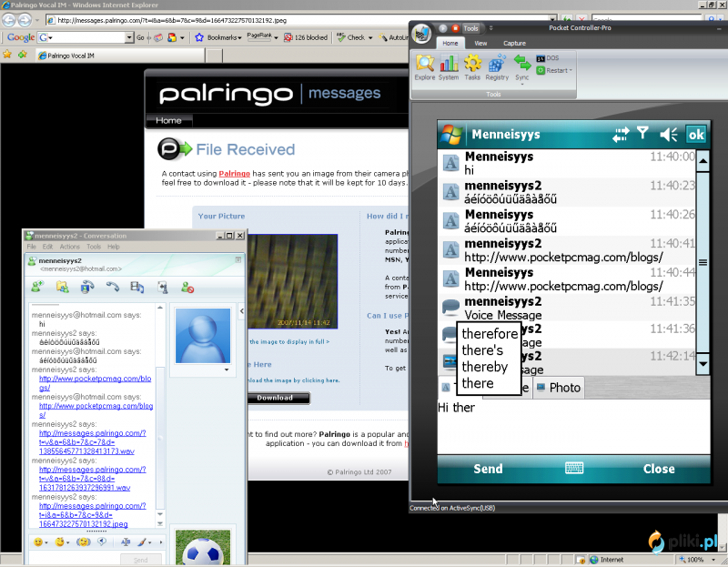728x567 pixels.
Task: Click the Google toolbar Go button
Action: coord(140,37)
